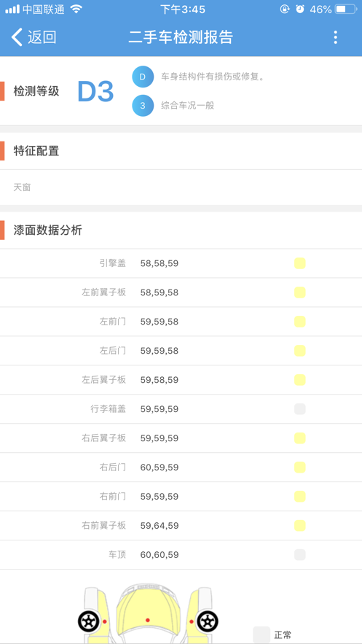Tap the gray swatch for 行李箱盖

pos(299,409)
